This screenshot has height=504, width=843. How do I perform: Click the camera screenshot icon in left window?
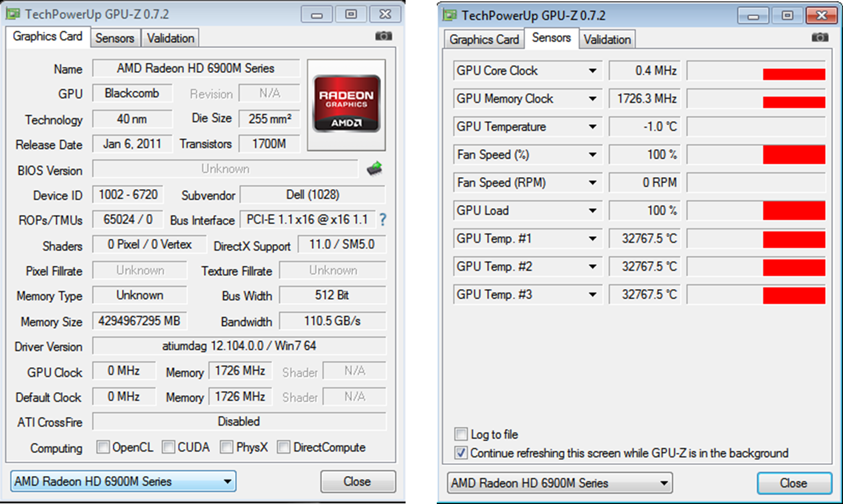point(384,36)
